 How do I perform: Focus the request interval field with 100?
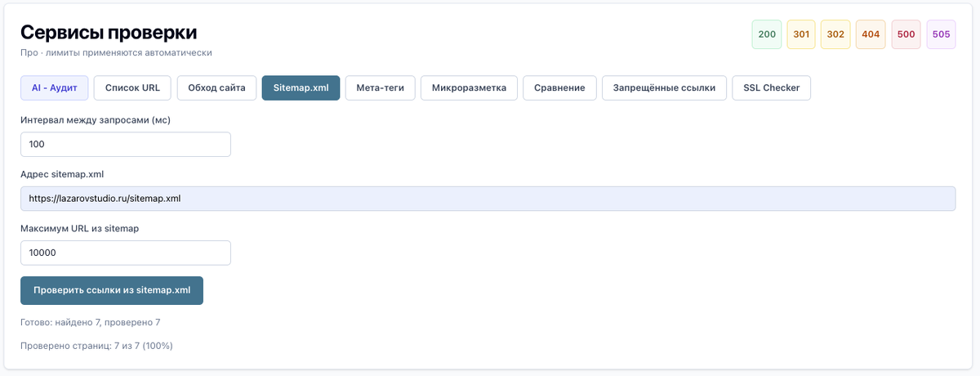pos(126,144)
